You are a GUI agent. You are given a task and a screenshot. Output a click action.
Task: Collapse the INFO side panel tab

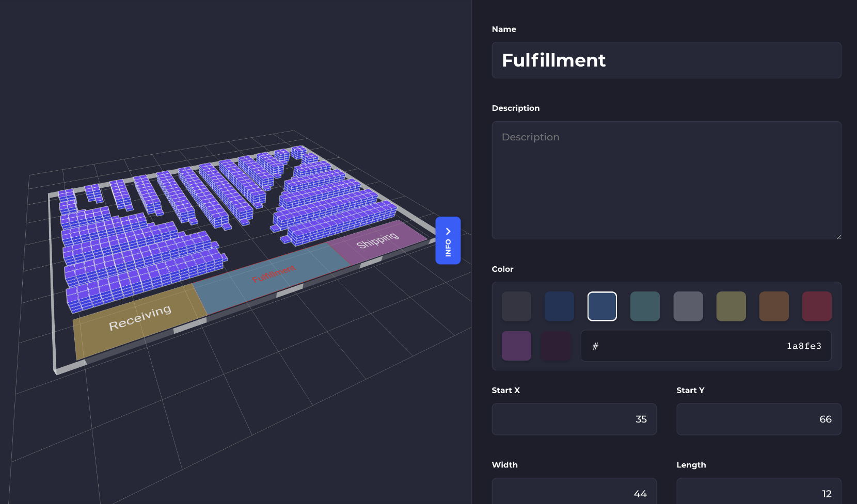click(448, 240)
